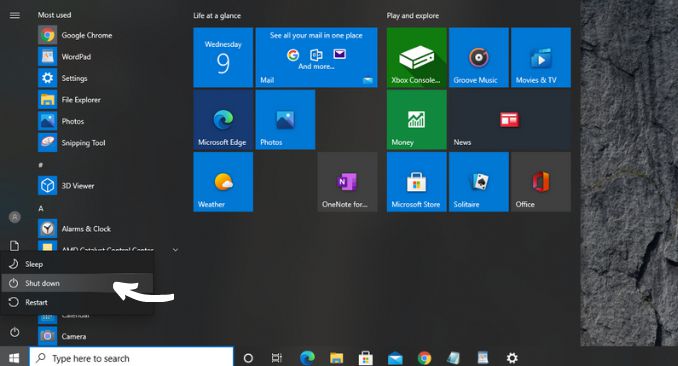678x366 pixels.
Task: Open the Movies & TV tile
Action: (x=541, y=58)
